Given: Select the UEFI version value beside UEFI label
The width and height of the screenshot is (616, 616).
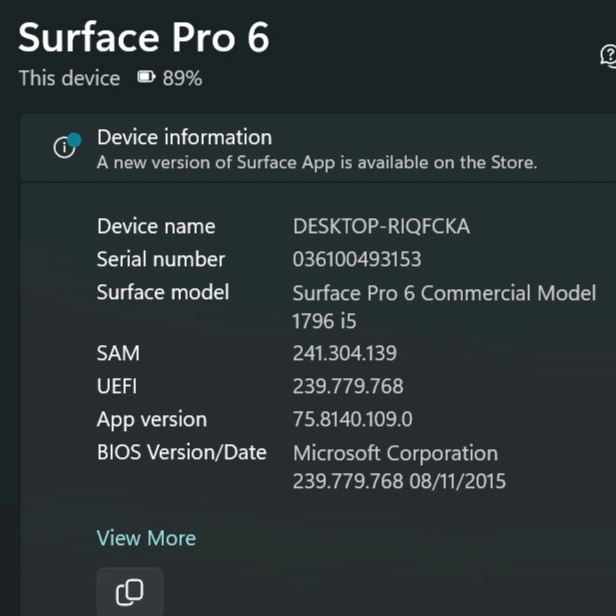Looking at the screenshot, I should click(347, 386).
